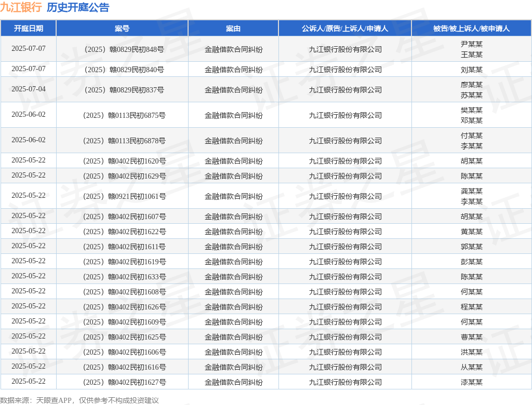Click 金融借款合同纠纷 in the 848号 row

[x=233, y=49]
